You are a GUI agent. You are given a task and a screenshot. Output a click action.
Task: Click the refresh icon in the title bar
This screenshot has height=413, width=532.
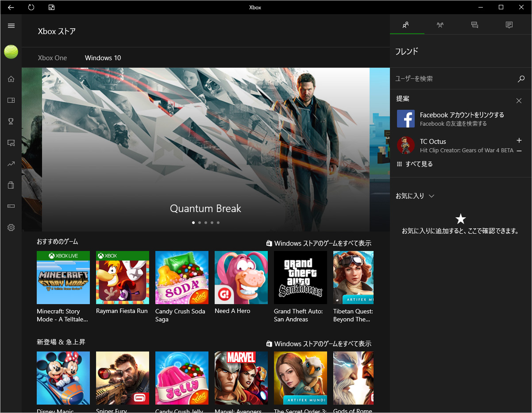31,7
